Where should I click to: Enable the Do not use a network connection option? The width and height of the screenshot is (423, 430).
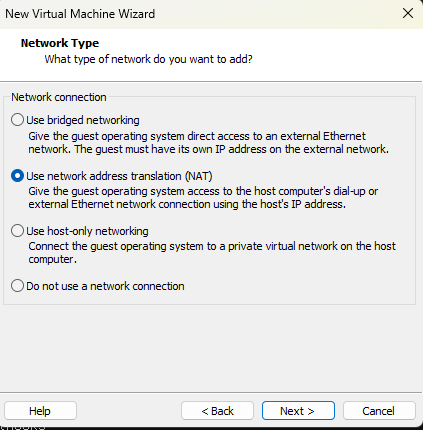click(17, 286)
